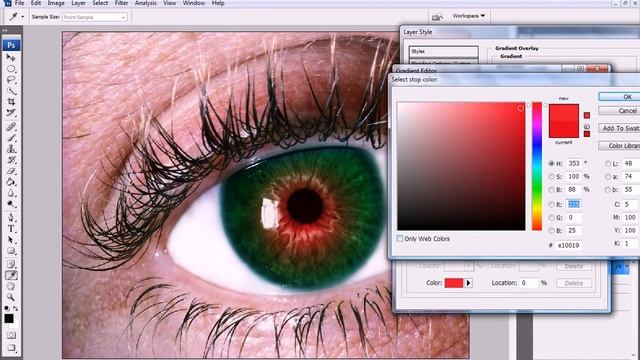This screenshot has width=640, height=360.
Task: Select the blue B radio button
Action: 551,231
